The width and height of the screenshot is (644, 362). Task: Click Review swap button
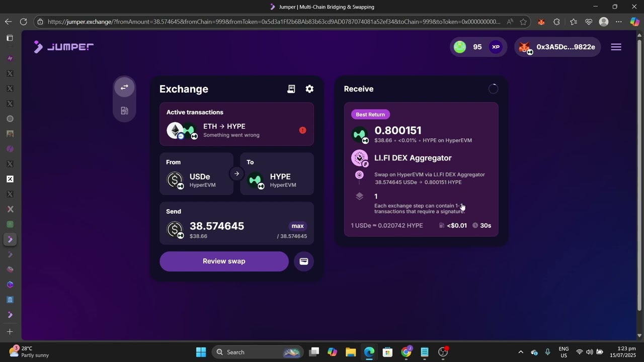224,261
